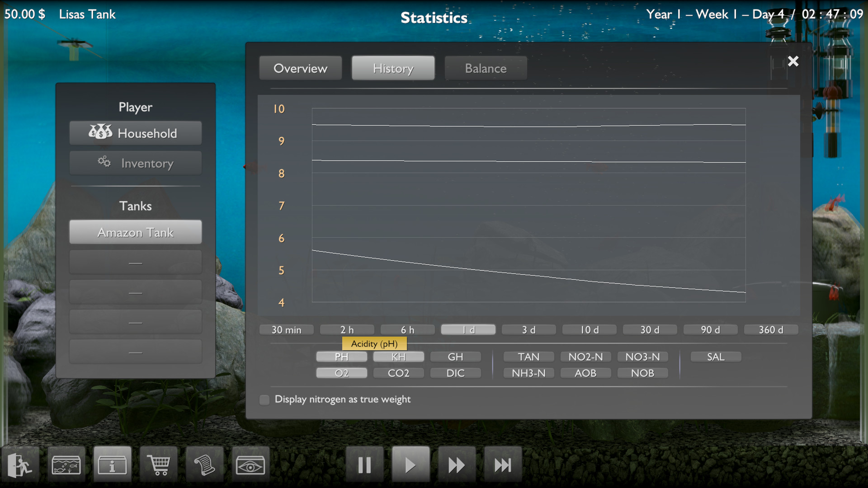Screen dimensions: 868x488
Task: Open Household via the money bags button
Action: point(135,133)
